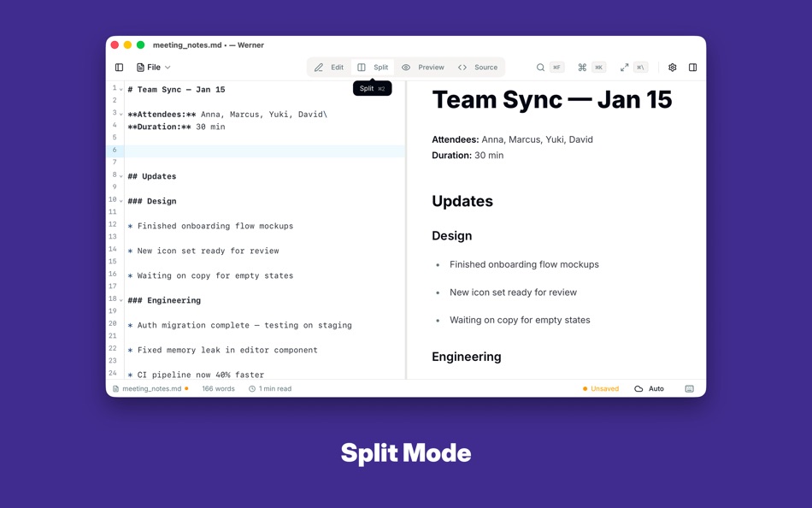The image size is (812, 508).
Task: Click the search magnifier icon
Action: pos(540,68)
